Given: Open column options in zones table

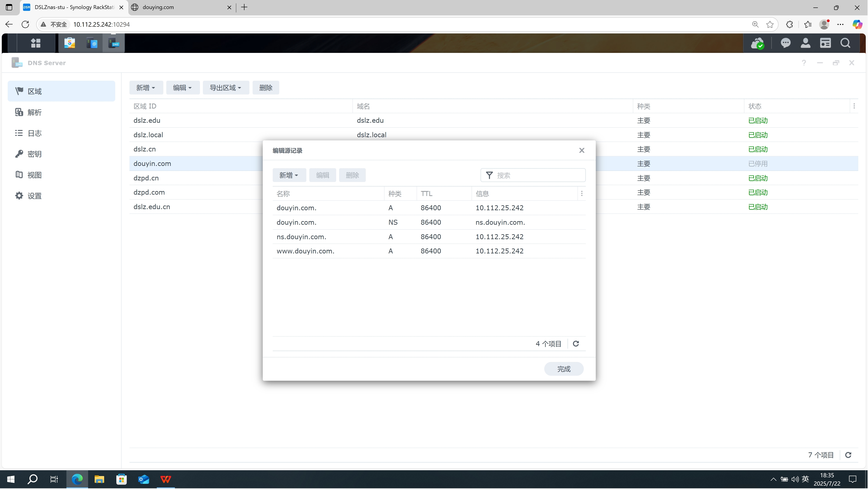Looking at the screenshot, I should (x=854, y=106).
